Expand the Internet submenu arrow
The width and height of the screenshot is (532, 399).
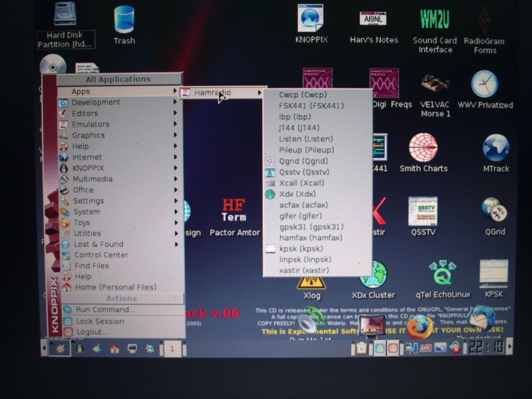175,157
